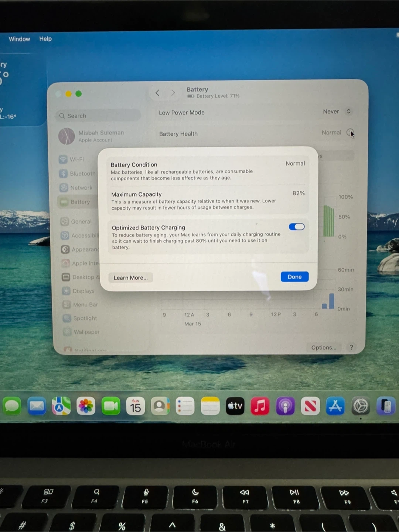Select Wi-Fi in the settings sidebar
The width and height of the screenshot is (399, 532).
76,159
